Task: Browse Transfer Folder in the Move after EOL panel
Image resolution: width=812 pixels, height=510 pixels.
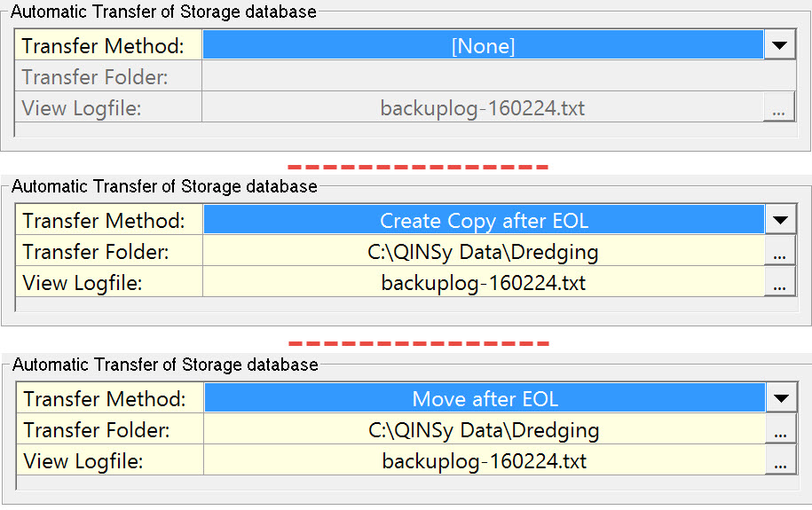Action: pos(780,431)
